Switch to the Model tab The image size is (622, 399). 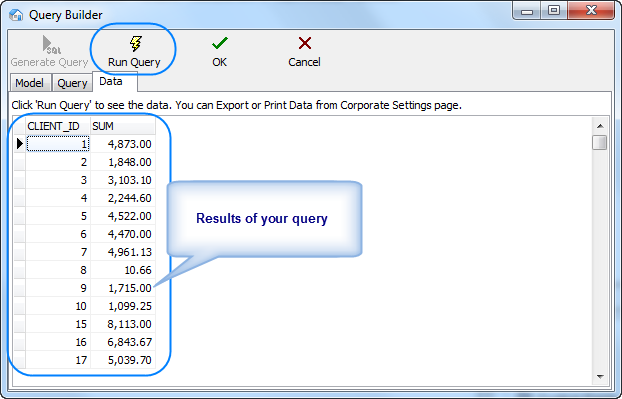(x=30, y=83)
